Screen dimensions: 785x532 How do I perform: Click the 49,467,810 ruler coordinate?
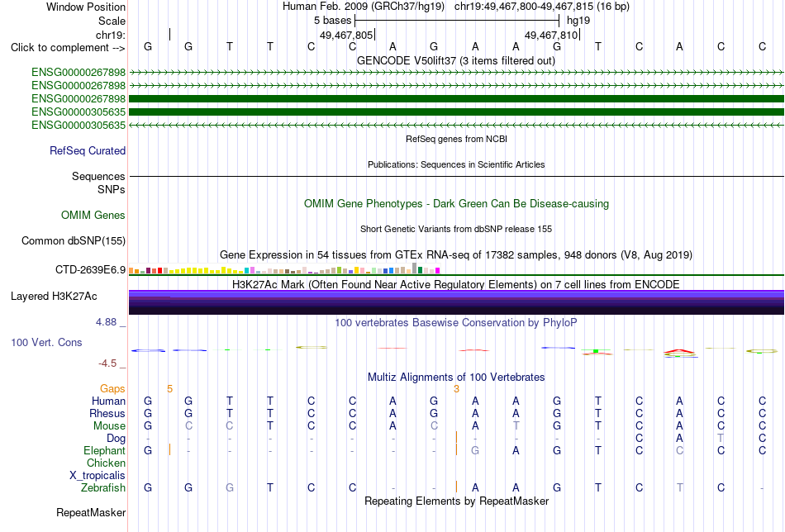point(551,35)
